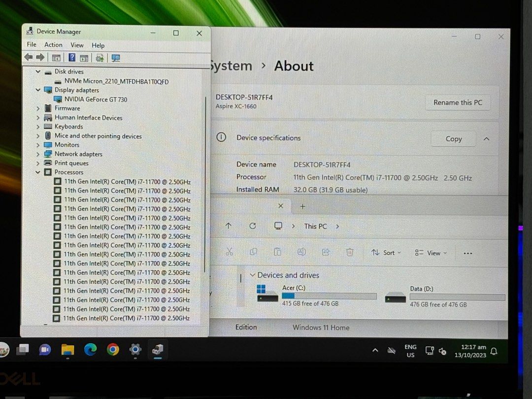Add a new File Explorer tab
Viewport: 532px width, 399px height.
point(302,206)
